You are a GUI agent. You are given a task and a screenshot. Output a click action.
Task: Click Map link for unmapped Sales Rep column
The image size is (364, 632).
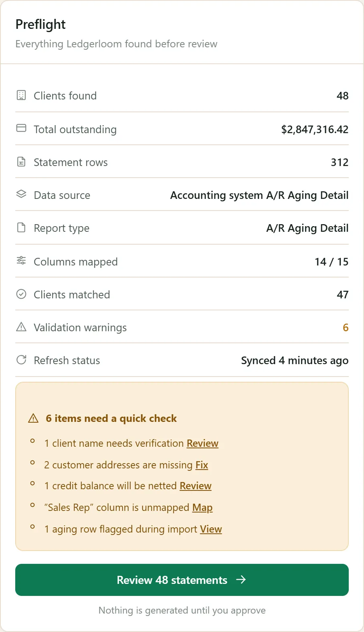tap(202, 507)
